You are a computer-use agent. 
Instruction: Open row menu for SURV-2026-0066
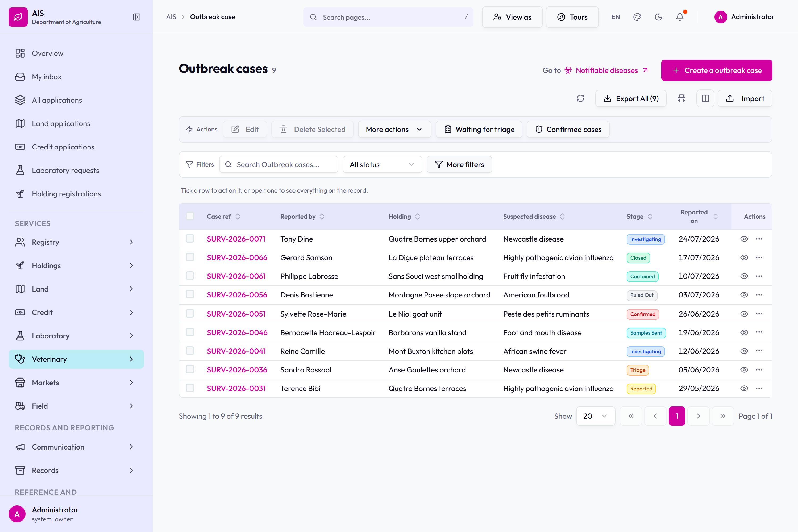click(759, 257)
